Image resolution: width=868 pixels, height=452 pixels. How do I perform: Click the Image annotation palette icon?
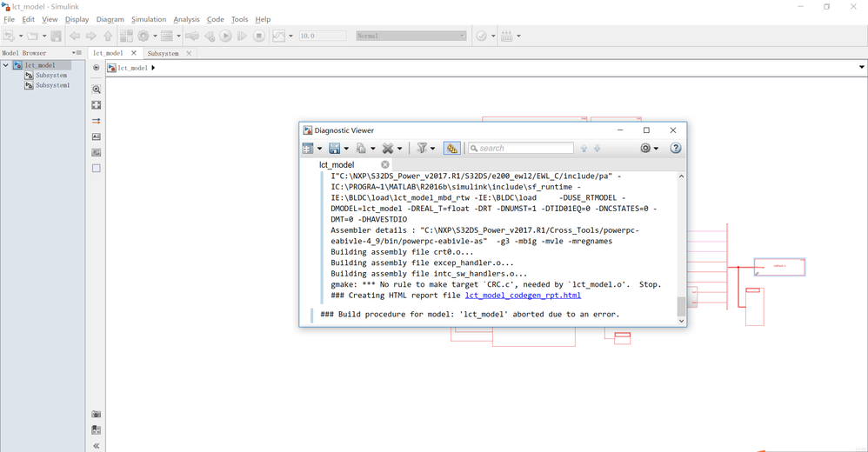coord(97,152)
